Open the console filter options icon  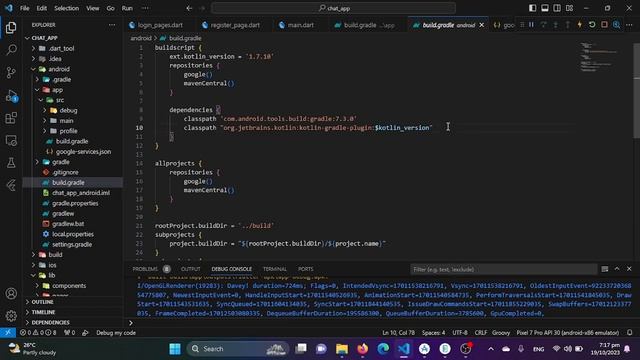click(604, 269)
